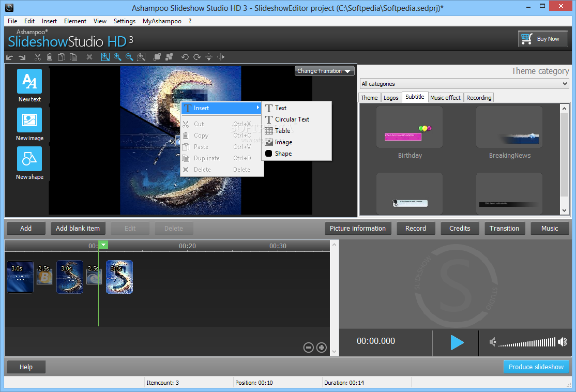Image resolution: width=576 pixels, height=392 pixels.
Task: Rotate element counterclockwise with toolbar icon
Action: [185, 57]
